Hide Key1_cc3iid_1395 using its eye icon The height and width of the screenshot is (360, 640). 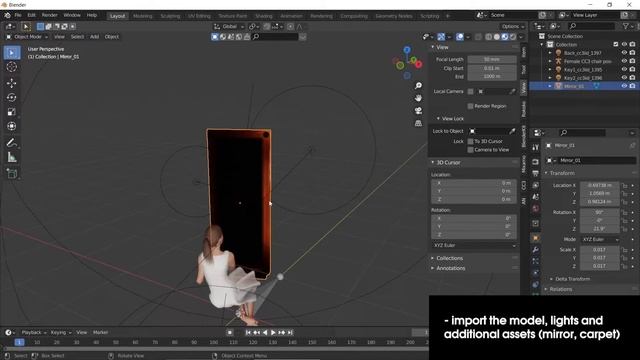(x=624, y=69)
